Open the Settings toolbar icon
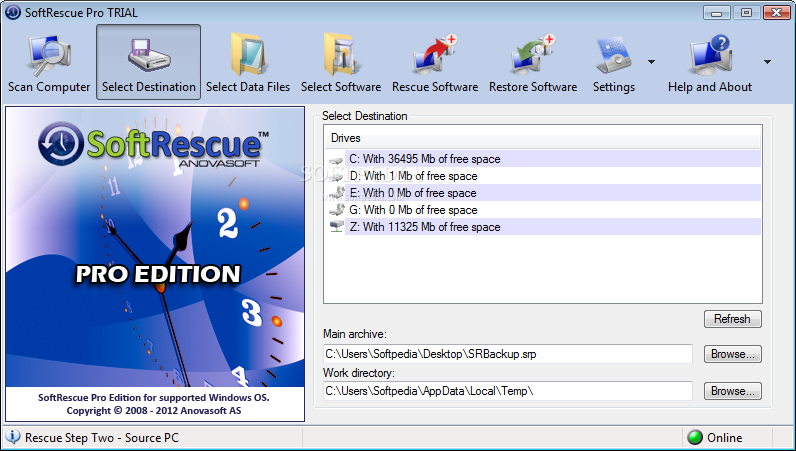 click(x=614, y=55)
